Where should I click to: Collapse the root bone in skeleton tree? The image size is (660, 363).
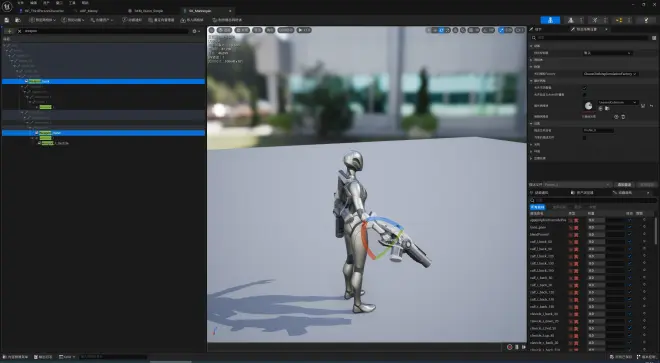point(4,45)
